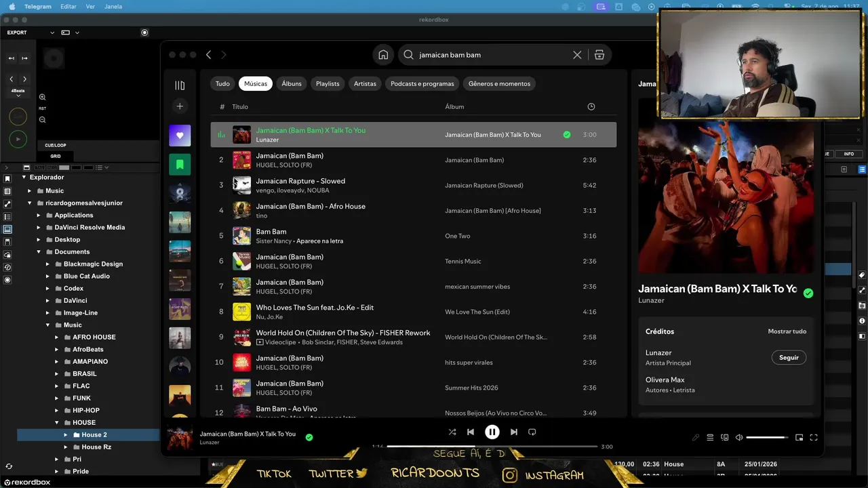Screen dimensions: 868x488
Task: Open the green bookmark Your Episodes tile
Action: (180, 164)
